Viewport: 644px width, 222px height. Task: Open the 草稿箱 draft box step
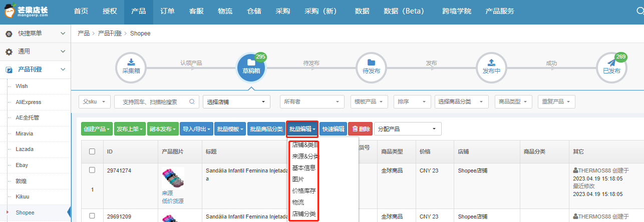point(251,67)
